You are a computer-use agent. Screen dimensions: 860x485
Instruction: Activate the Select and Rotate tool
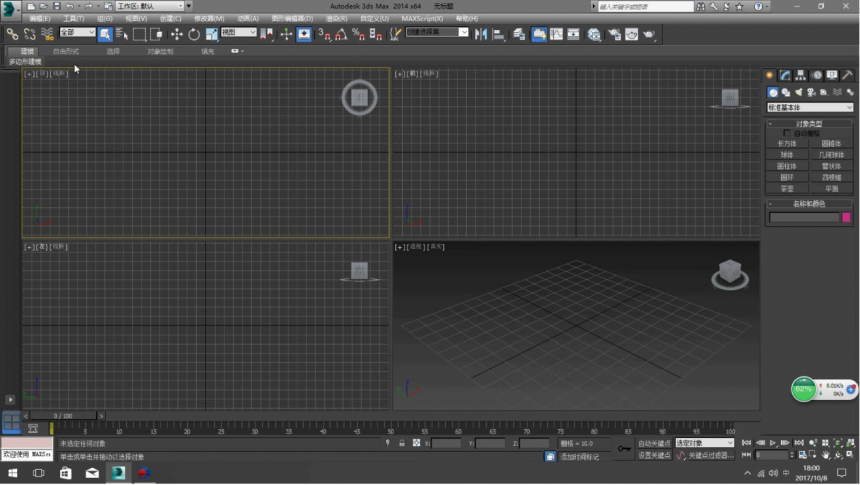(x=194, y=34)
